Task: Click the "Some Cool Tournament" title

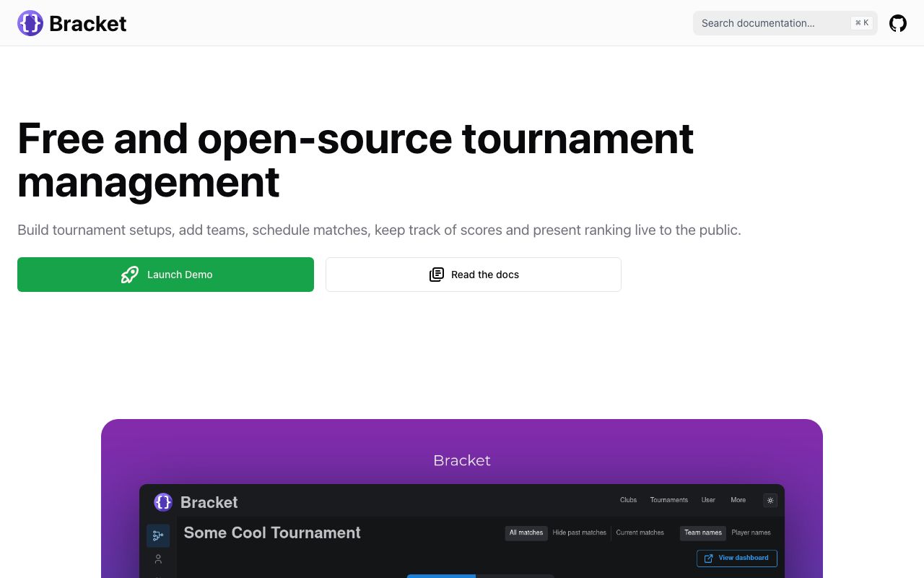Action: pyautogui.click(x=272, y=533)
